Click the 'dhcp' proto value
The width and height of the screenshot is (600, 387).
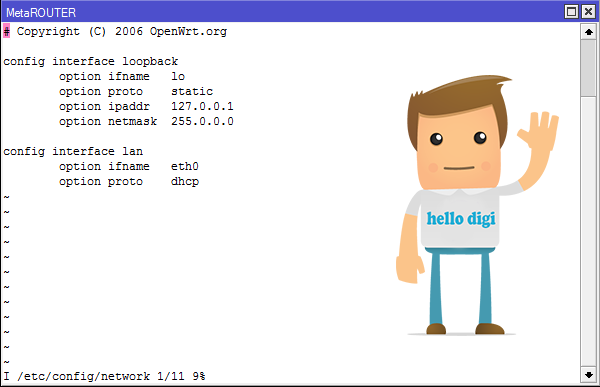[185, 181]
